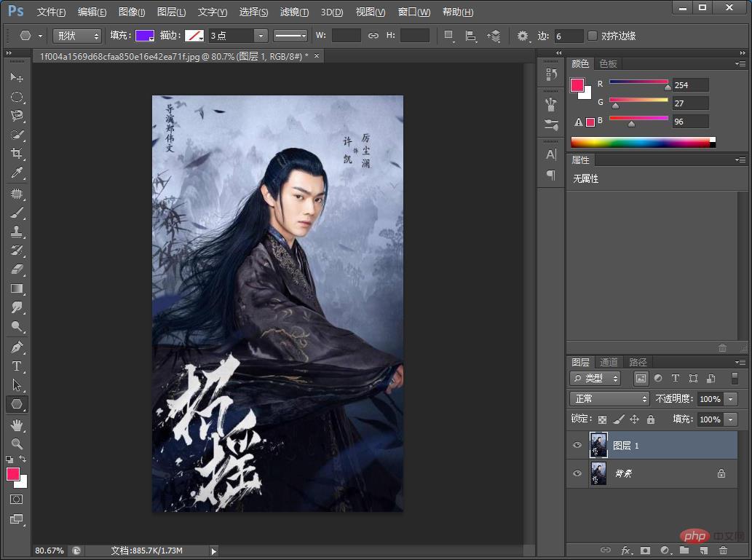Viewport: 752px width, 560px height.
Task: Toggle layer filtering switch
Action: click(x=735, y=378)
